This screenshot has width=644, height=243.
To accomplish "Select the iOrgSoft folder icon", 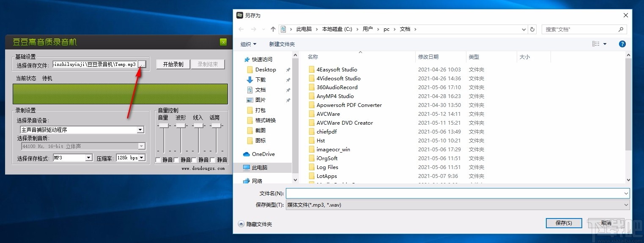I will (312, 158).
